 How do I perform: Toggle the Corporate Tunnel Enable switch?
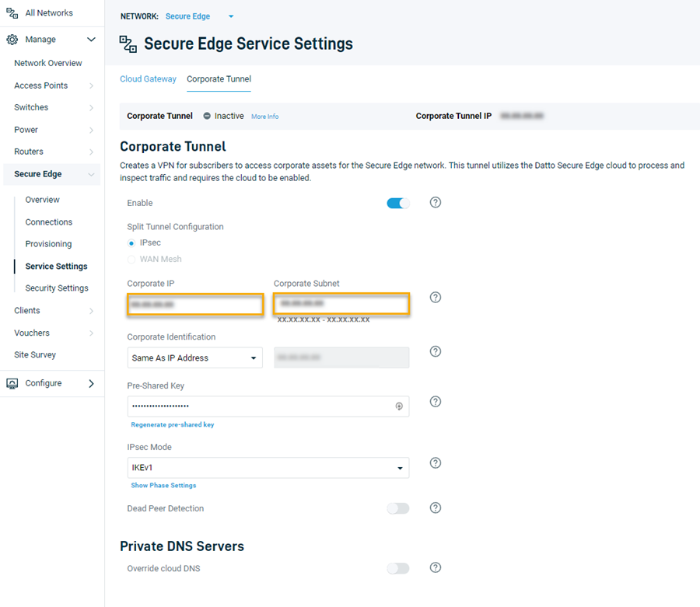pos(398,204)
